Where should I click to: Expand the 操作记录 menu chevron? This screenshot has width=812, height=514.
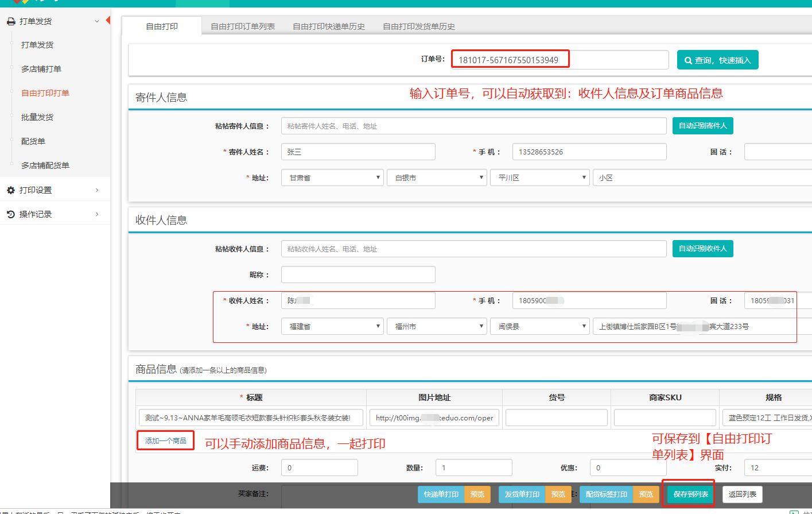tap(96, 214)
